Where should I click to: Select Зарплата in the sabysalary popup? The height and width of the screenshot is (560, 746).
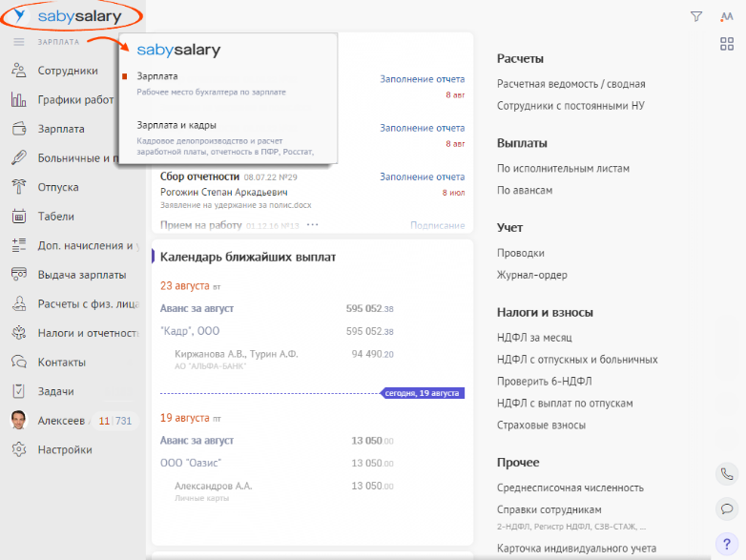157,76
